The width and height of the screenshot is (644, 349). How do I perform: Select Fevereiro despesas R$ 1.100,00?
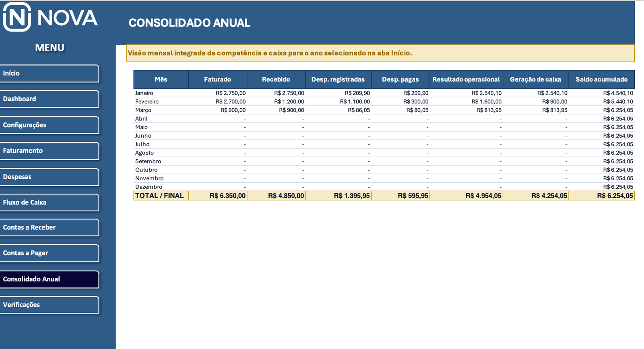pyautogui.click(x=355, y=101)
